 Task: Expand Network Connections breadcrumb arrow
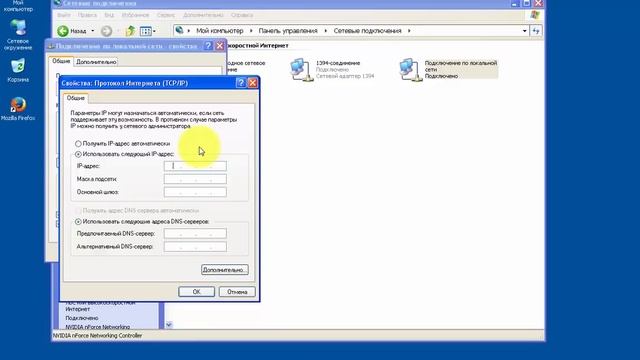coord(409,31)
